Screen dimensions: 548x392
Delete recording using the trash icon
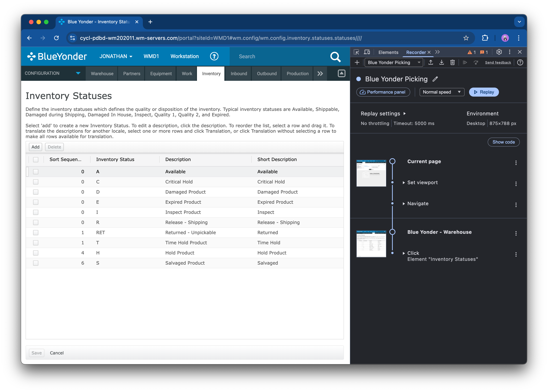click(x=452, y=63)
